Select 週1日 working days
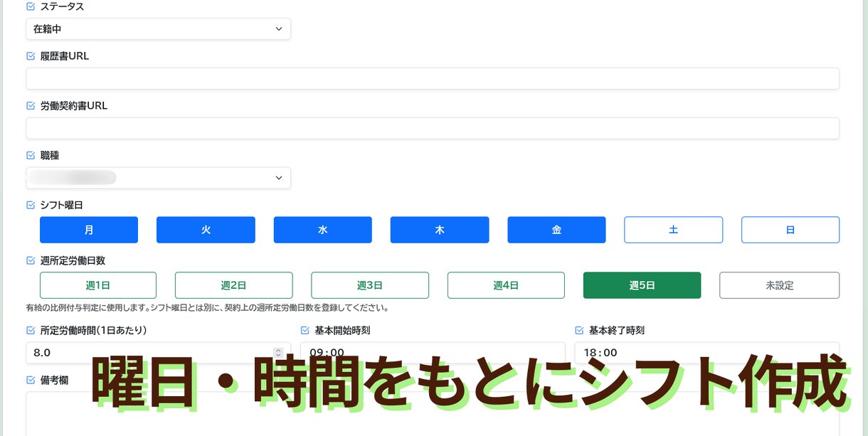 click(98, 285)
